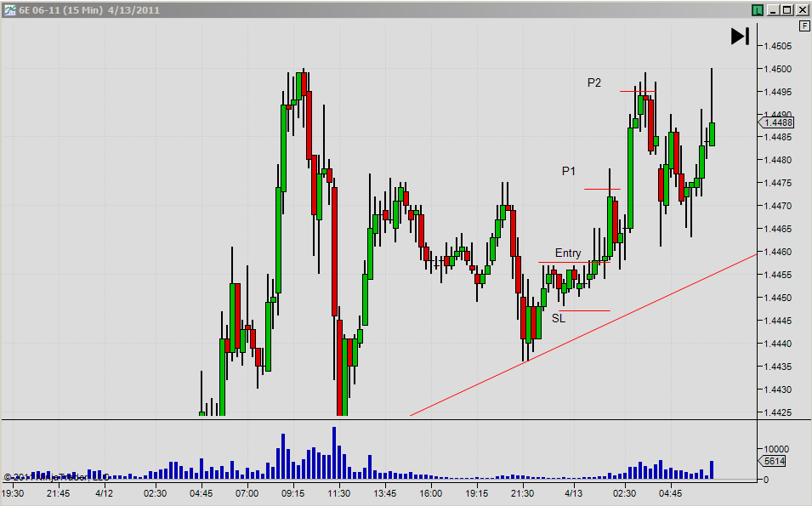Click the window title '6E 06-11 (15 Min) 4/13/2011'
Viewport: 812px width, 506px height.
(x=89, y=10)
